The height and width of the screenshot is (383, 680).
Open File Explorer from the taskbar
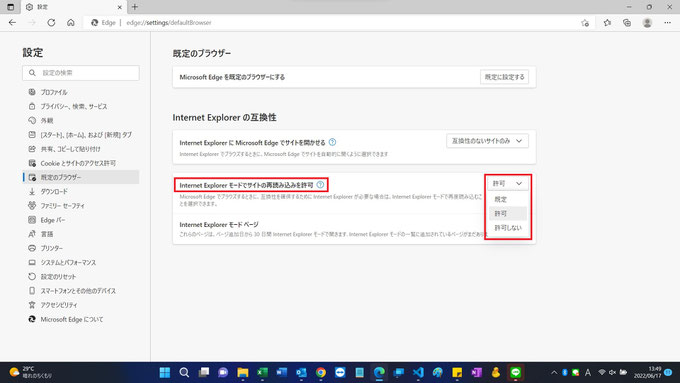pyautogui.click(x=242, y=372)
